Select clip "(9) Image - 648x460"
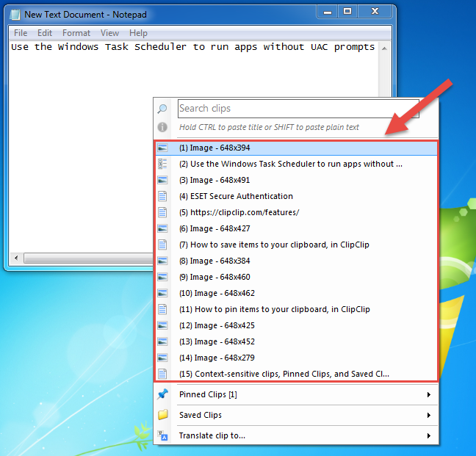This screenshot has height=456, width=476. click(296, 277)
